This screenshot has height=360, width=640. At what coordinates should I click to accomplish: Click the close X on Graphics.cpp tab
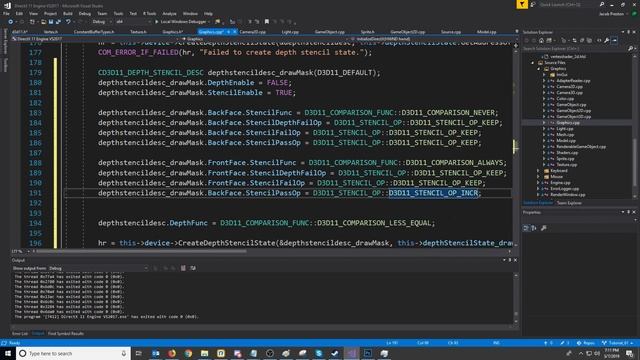pos(235,32)
